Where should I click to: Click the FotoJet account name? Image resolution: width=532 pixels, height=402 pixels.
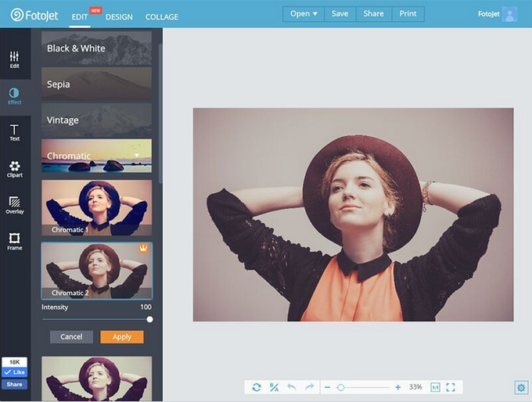click(x=488, y=14)
